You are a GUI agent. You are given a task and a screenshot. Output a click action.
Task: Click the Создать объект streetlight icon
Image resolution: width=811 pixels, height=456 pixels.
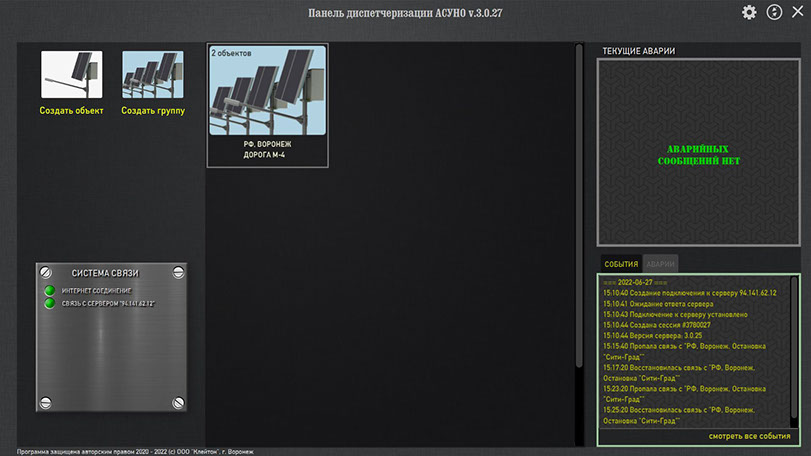point(72,75)
